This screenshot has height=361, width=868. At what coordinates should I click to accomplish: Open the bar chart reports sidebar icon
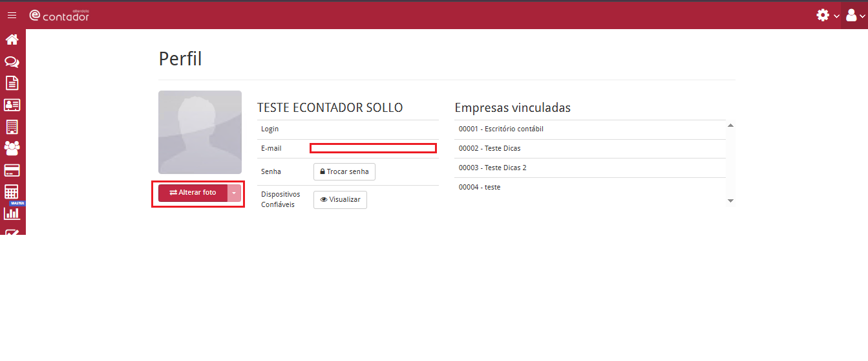click(12, 213)
